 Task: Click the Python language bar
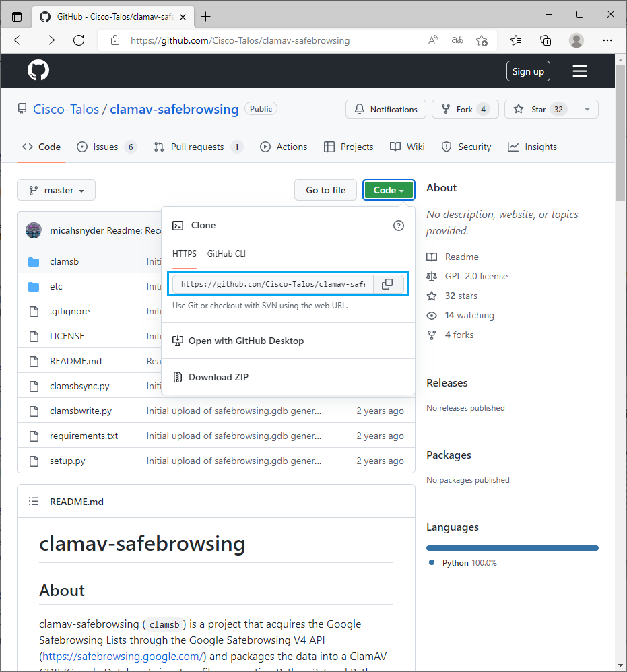(512, 548)
